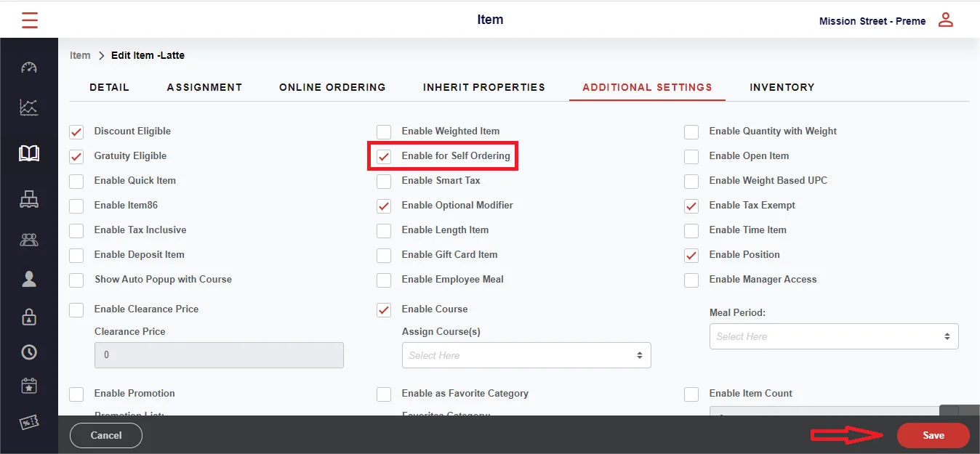This screenshot has width=980, height=454.
Task: Go to the Inherit Properties tab
Action: [483, 87]
